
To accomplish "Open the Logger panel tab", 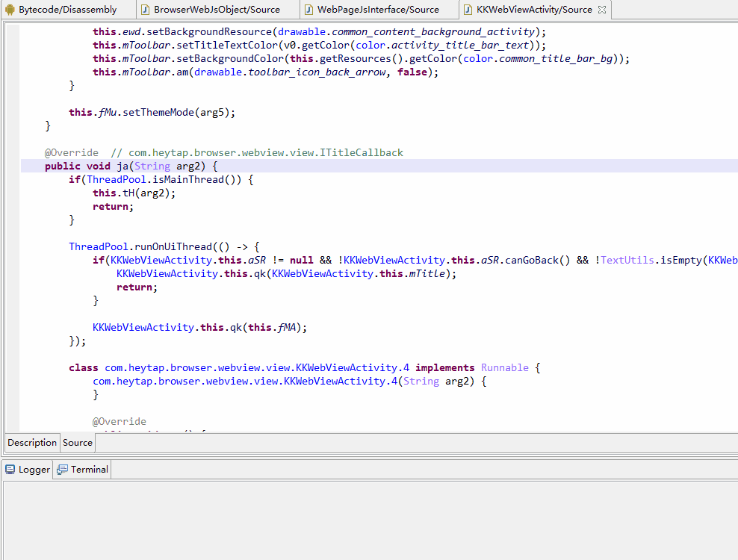I will (x=28, y=469).
